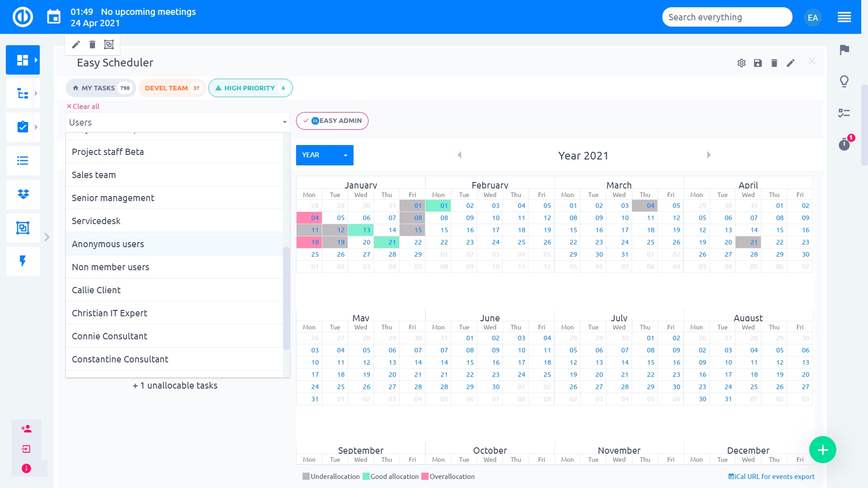Open the Year view dropdown

[325, 155]
